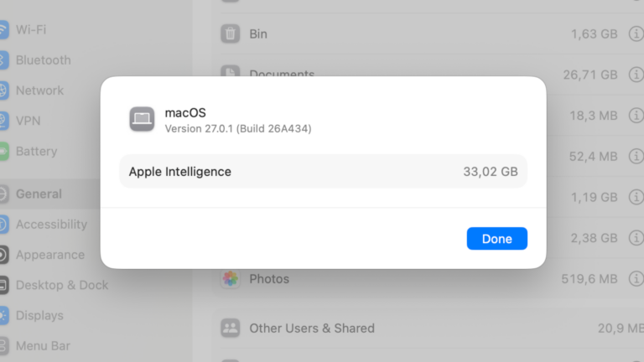The width and height of the screenshot is (644, 362).
Task: Show info for the 2,38 GB row
Action: pyautogui.click(x=636, y=238)
